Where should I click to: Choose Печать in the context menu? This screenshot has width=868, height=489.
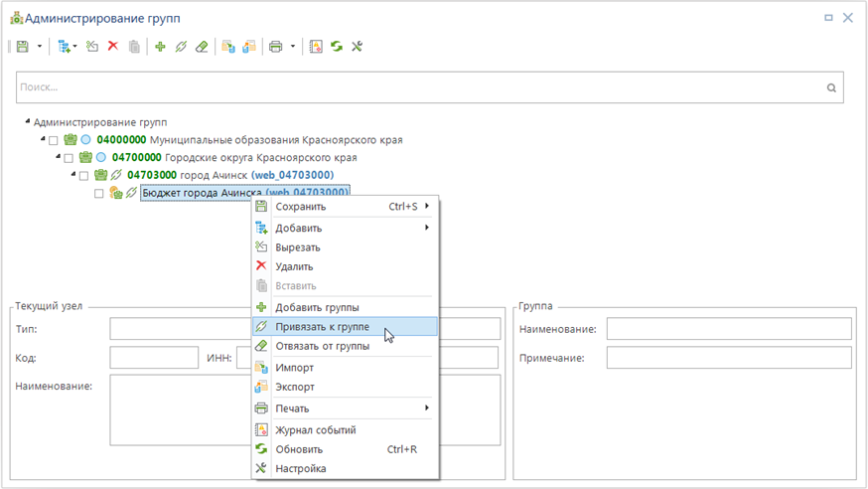345,408
